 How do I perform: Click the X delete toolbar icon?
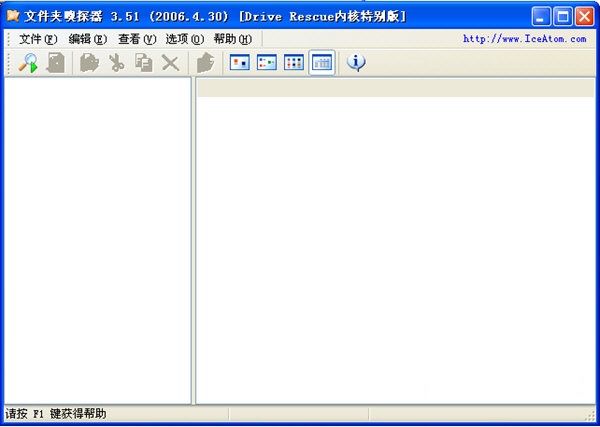coord(171,62)
